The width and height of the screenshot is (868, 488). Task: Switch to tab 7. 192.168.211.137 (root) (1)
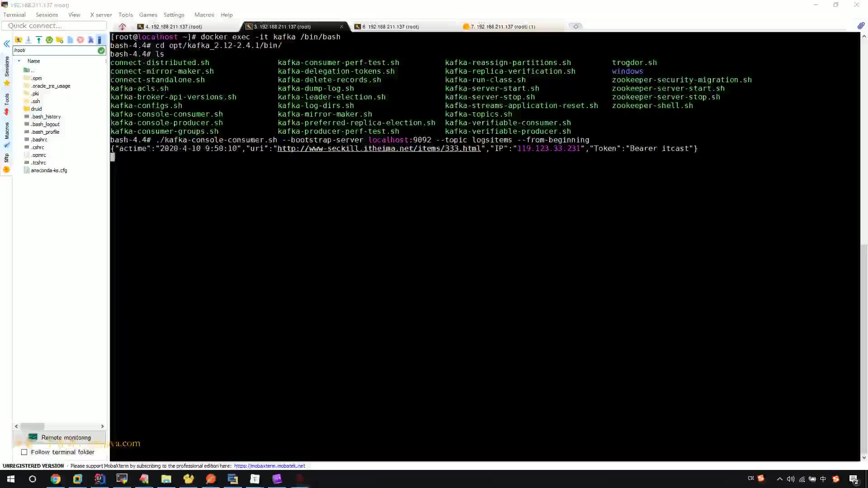pos(503,27)
